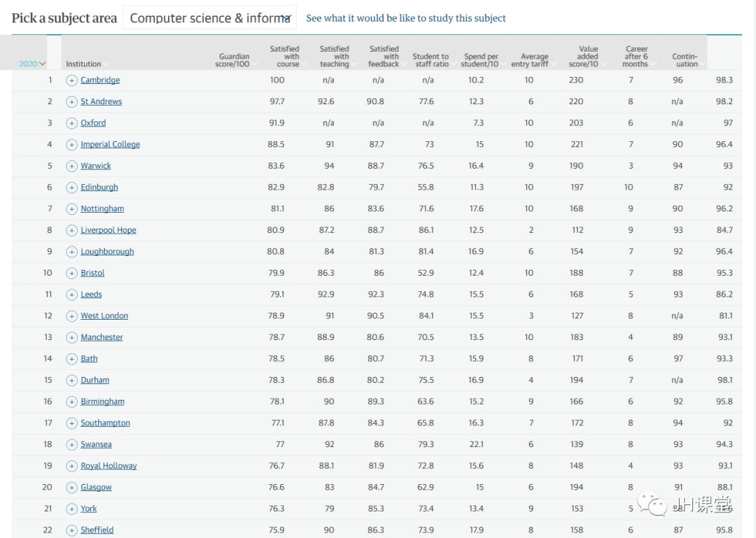Image resolution: width=756 pixels, height=538 pixels.
Task: Go to the Edinburgh institution page
Action: click(99, 187)
